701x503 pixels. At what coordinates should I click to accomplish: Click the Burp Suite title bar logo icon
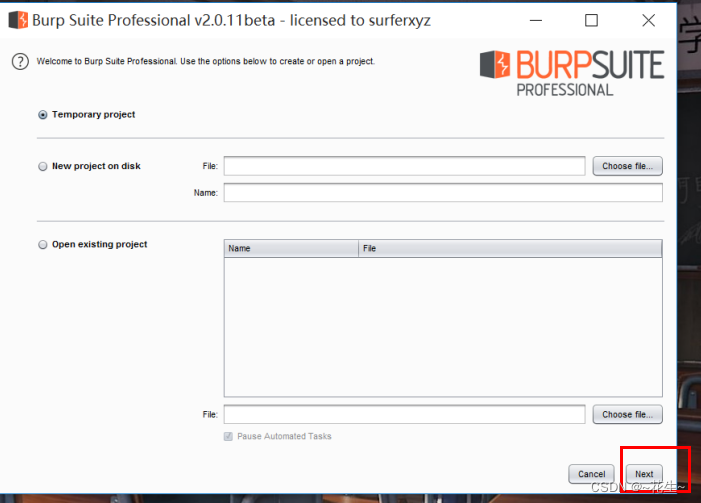click(x=18, y=20)
